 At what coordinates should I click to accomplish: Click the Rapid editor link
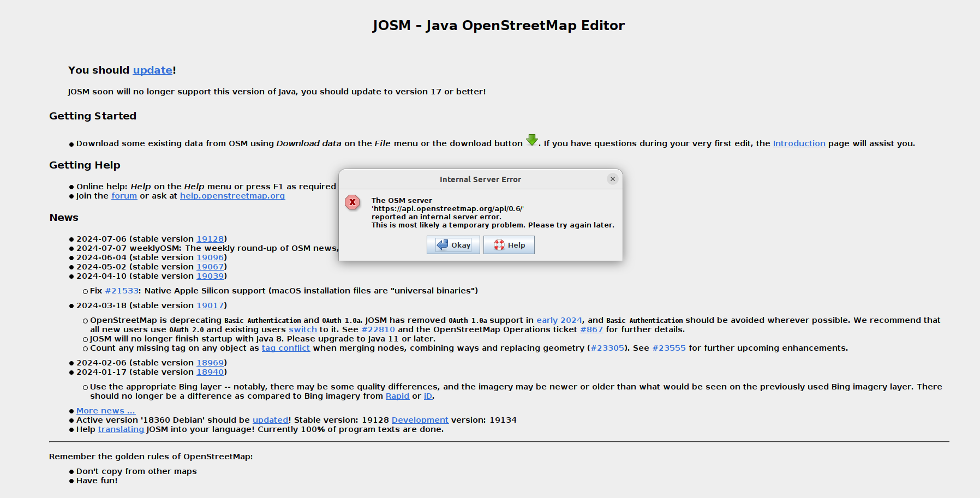coord(397,396)
